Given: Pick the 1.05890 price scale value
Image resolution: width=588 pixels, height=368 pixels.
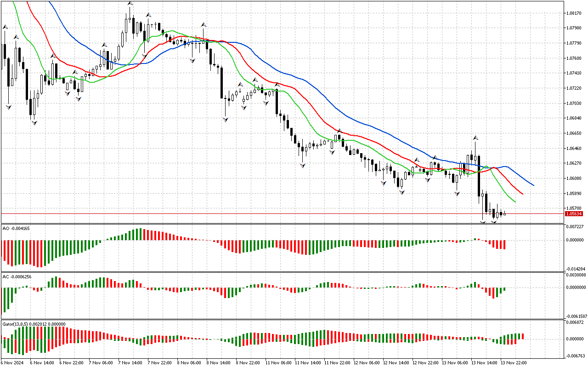Looking at the screenshot, I should coord(574,194).
